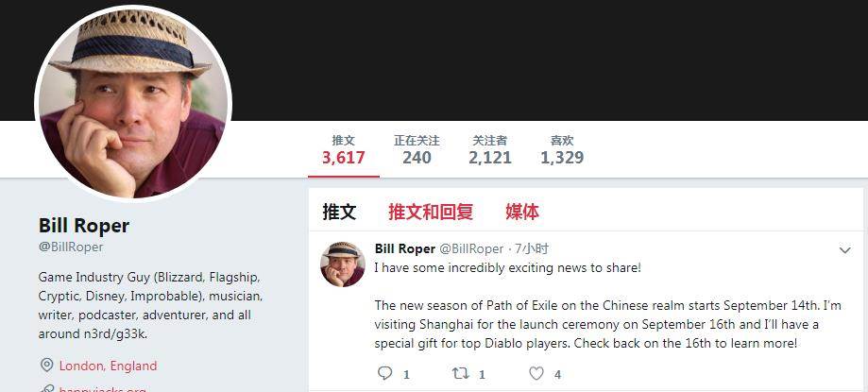Click the Bill Roper name in the tweet header
The image size is (868, 392).
coord(404,249)
